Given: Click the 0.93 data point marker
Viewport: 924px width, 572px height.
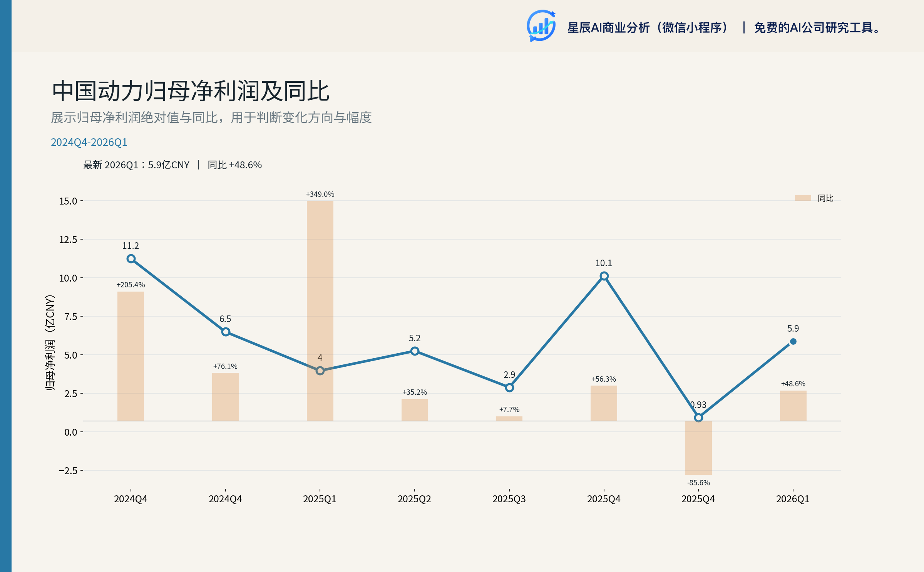Looking at the screenshot, I should [x=698, y=418].
